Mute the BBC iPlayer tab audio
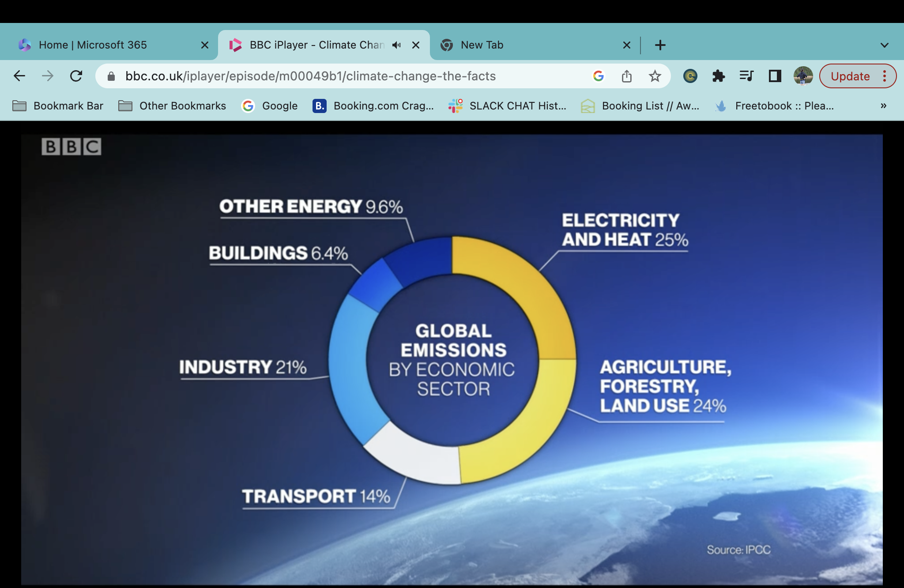 [x=396, y=45]
